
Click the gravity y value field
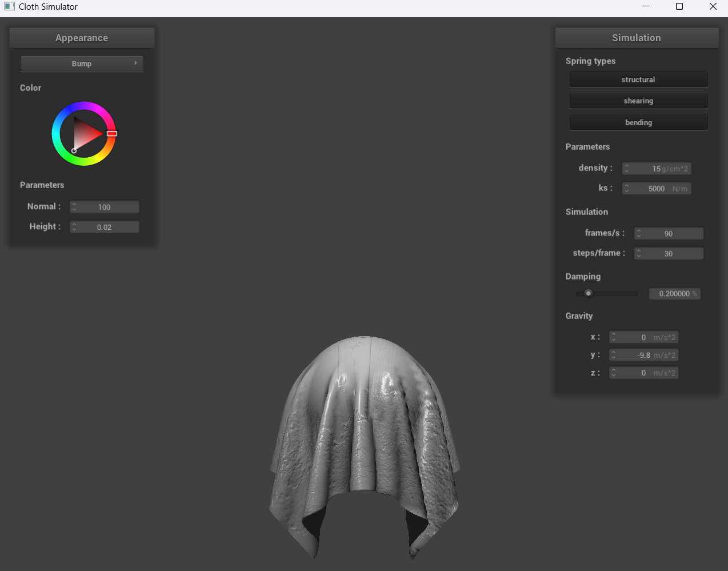click(643, 355)
